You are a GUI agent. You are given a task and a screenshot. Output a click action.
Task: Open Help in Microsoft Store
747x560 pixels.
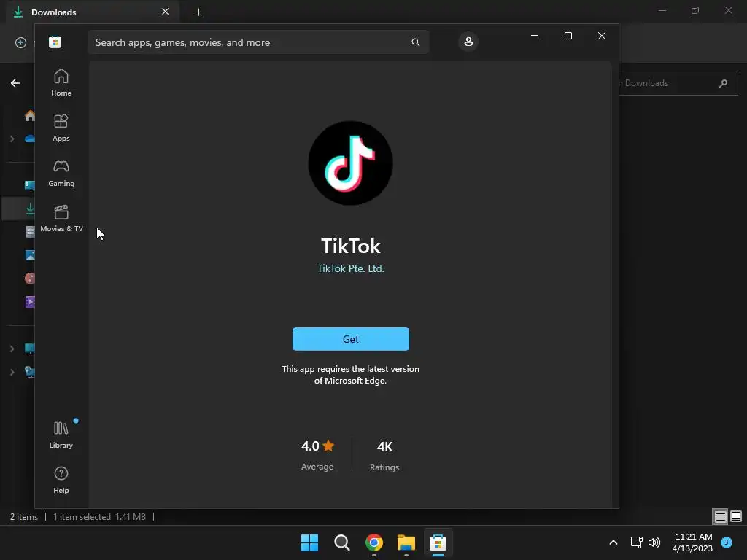pos(61,480)
